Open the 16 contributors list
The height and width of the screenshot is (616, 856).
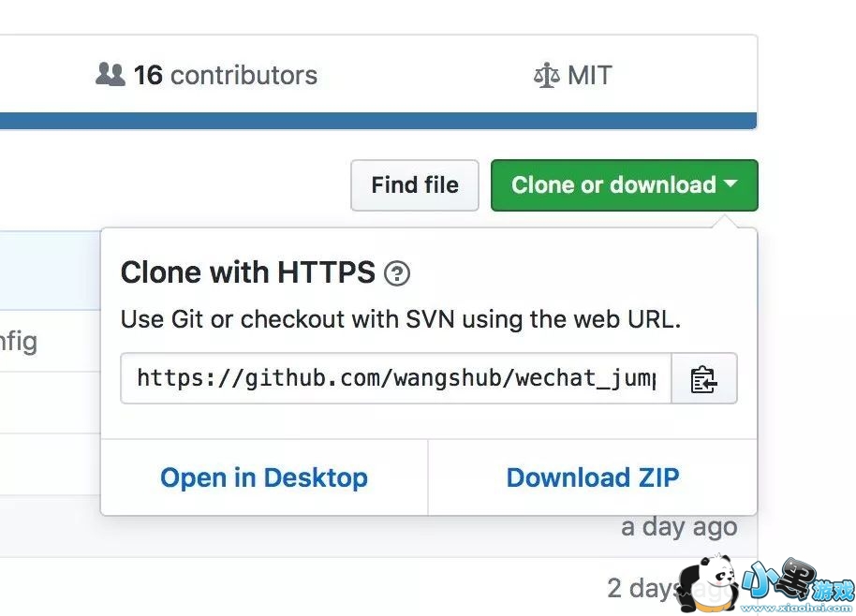point(225,75)
